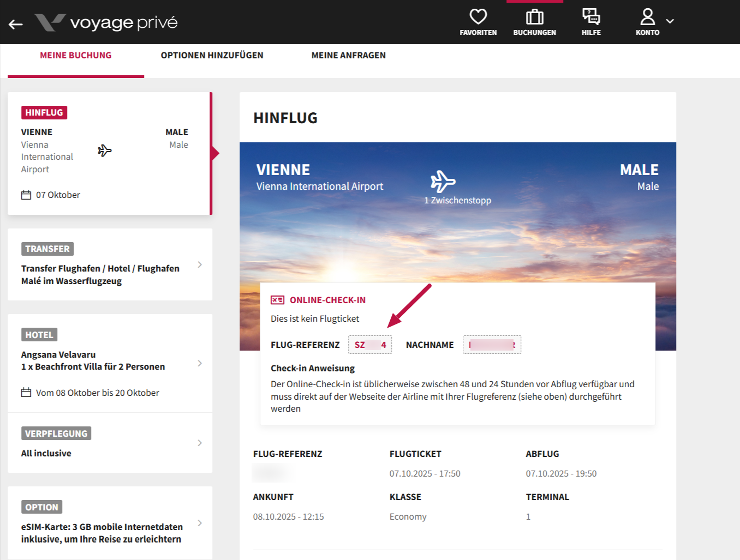
Task: Expand the Transfer section chevron
Action: click(200, 264)
